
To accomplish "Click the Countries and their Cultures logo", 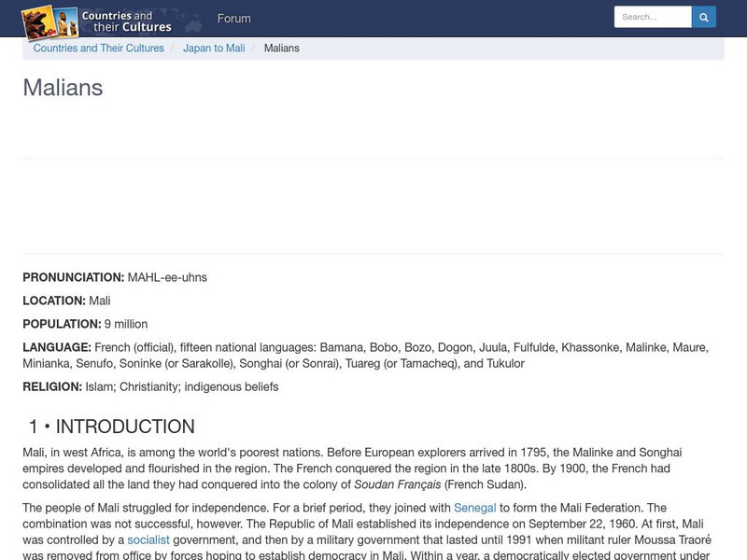I will pos(97,21).
